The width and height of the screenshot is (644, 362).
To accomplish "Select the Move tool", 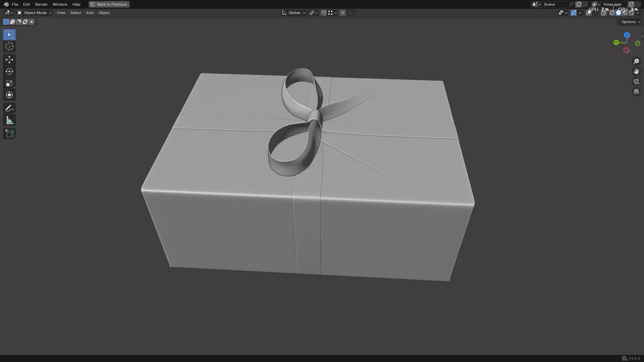I will point(9,60).
